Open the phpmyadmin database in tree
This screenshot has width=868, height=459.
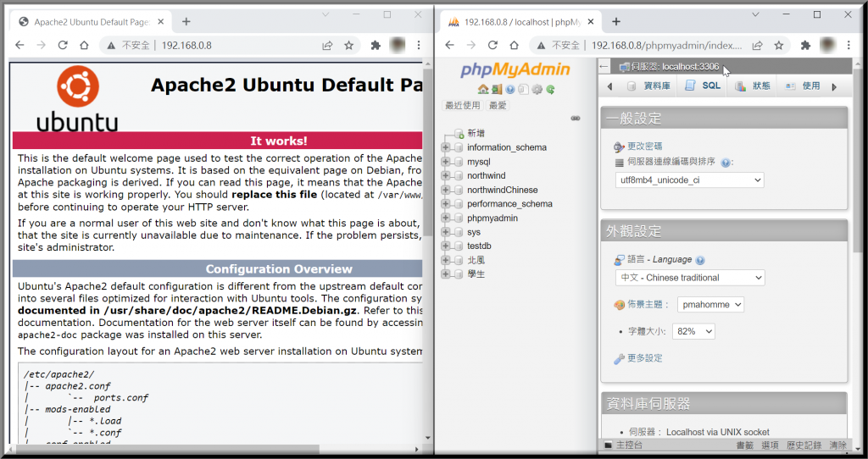pyautogui.click(x=492, y=218)
